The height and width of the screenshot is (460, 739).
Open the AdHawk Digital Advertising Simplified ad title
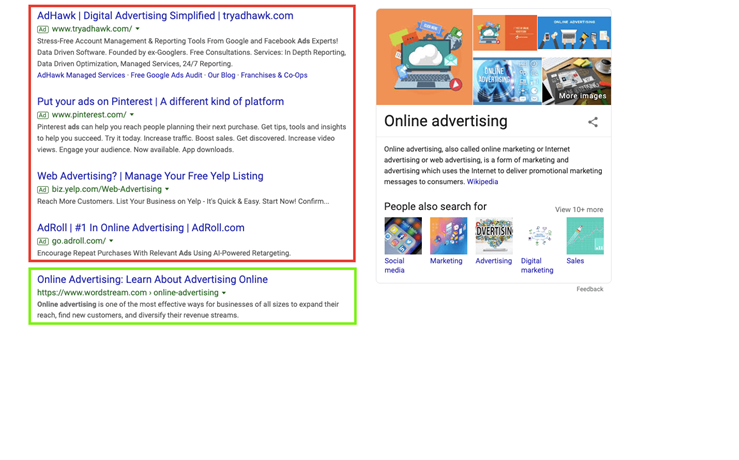[x=165, y=16]
